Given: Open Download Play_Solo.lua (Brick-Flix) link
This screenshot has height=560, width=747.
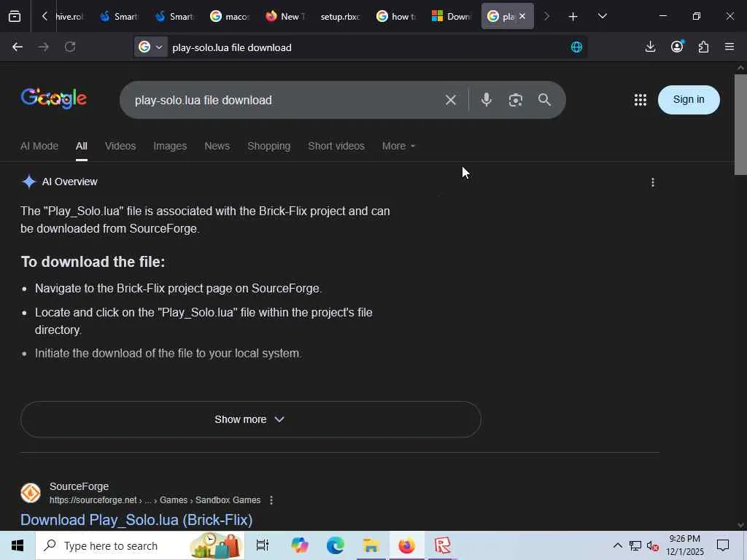Looking at the screenshot, I should [x=136, y=520].
